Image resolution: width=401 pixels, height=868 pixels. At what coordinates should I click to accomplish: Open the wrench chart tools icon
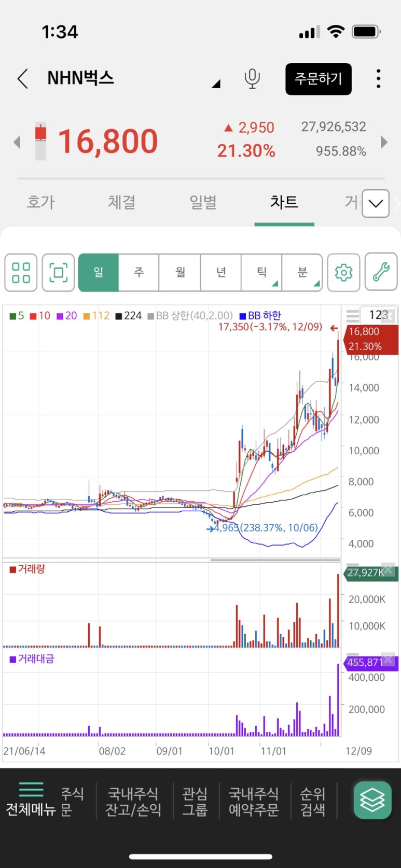[x=381, y=272]
